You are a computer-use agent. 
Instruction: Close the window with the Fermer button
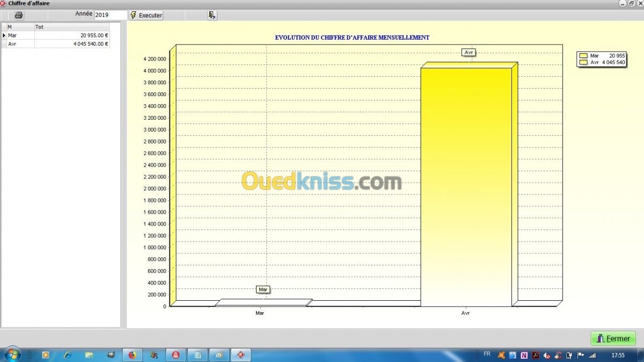pyautogui.click(x=613, y=338)
